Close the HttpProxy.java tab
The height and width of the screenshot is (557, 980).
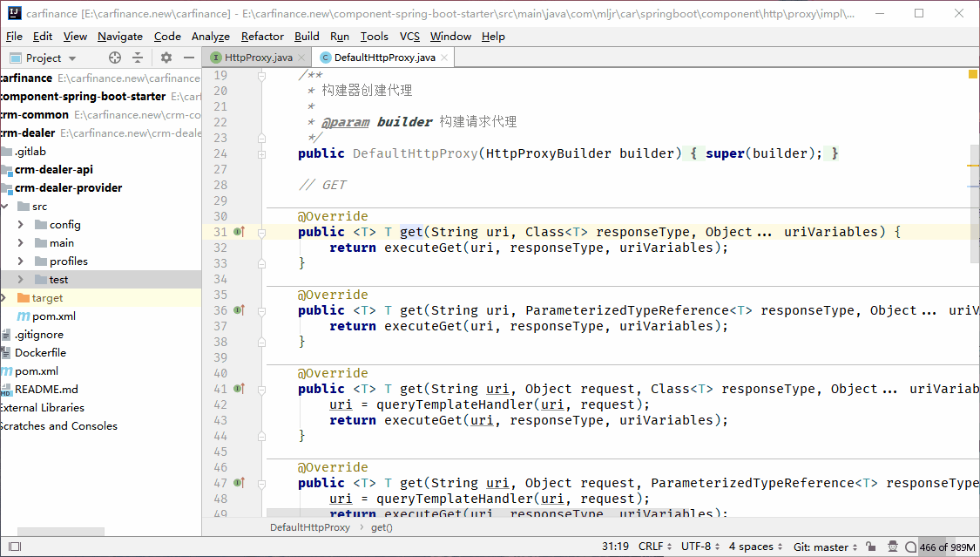(303, 58)
